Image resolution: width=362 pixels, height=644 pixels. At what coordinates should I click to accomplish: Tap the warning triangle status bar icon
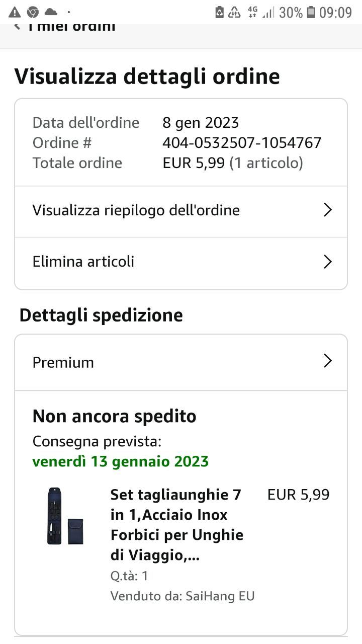15,12
